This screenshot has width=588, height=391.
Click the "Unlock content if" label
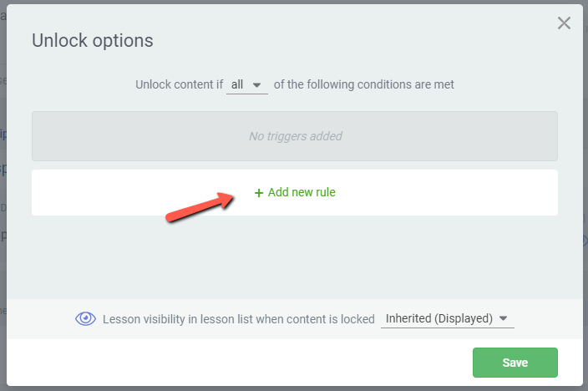179,84
